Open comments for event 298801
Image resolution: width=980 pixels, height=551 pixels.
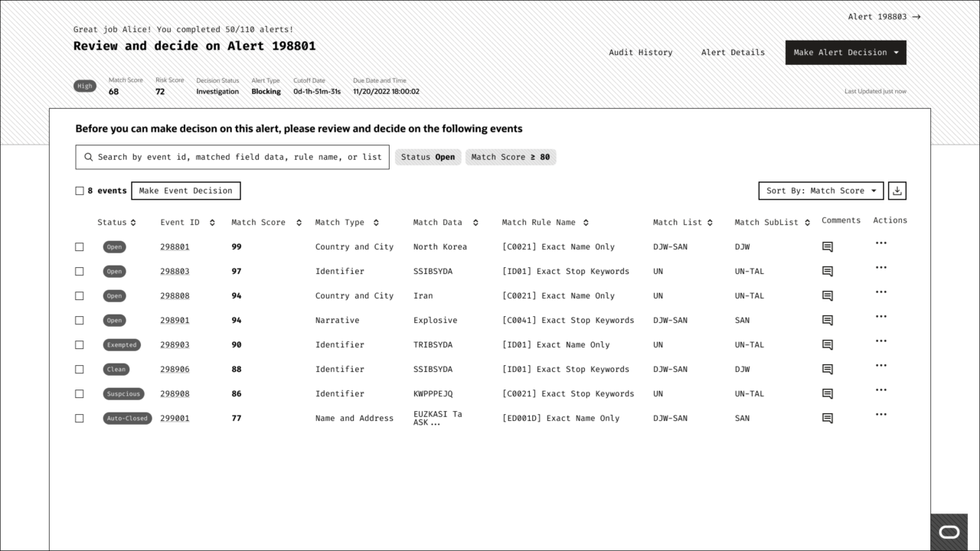(x=827, y=247)
